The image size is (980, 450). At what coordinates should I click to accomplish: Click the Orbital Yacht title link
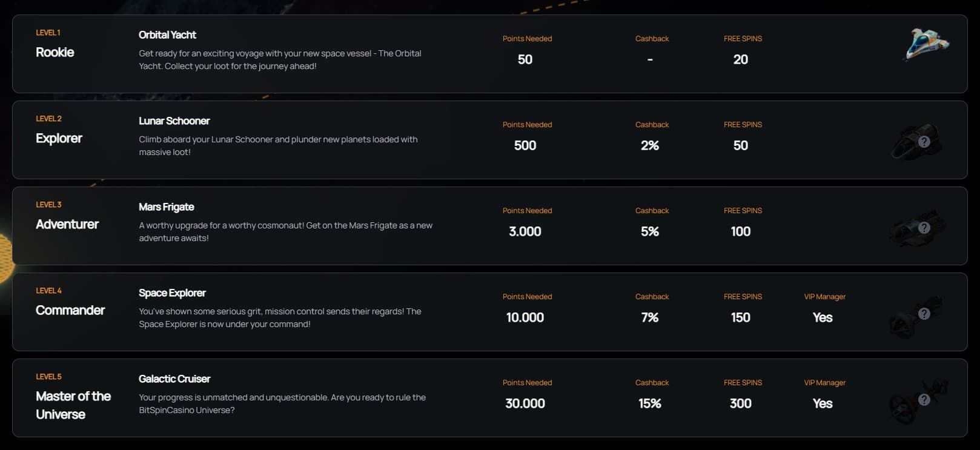(167, 35)
